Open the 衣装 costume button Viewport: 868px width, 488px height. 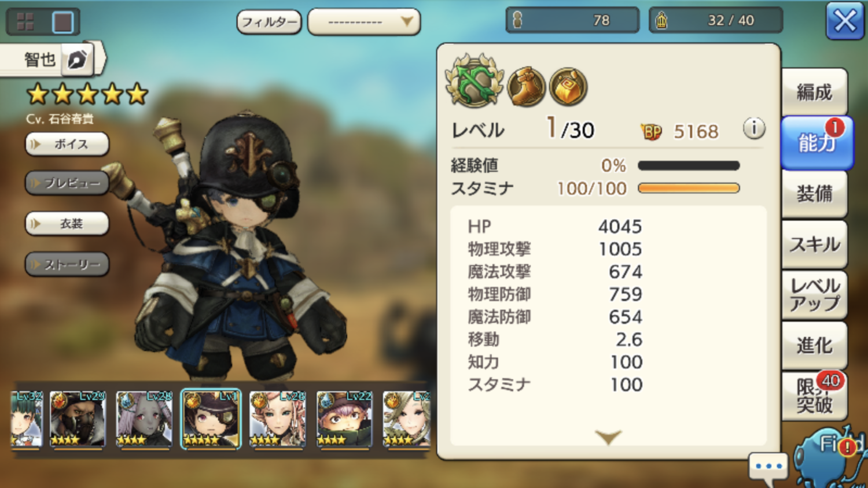tap(67, 223)
